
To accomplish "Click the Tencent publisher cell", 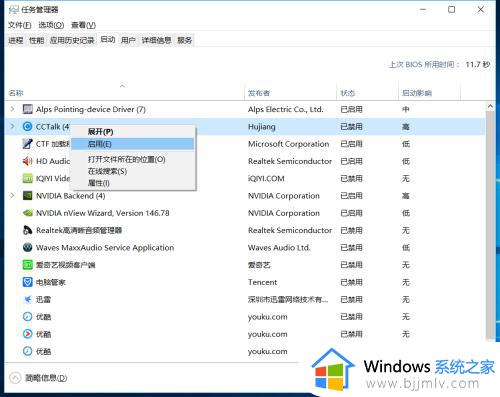I will [262, 282].
